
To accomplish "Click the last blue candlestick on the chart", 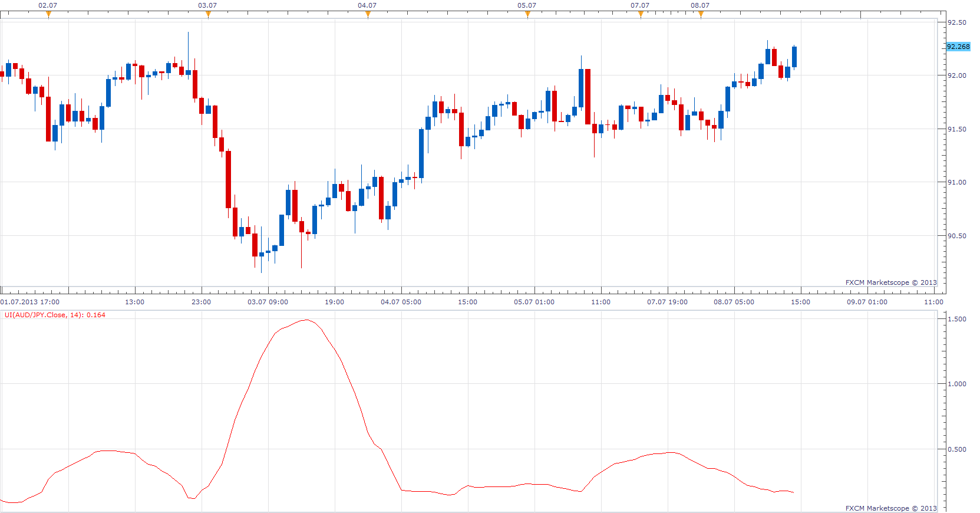I will tap(794, 57).
